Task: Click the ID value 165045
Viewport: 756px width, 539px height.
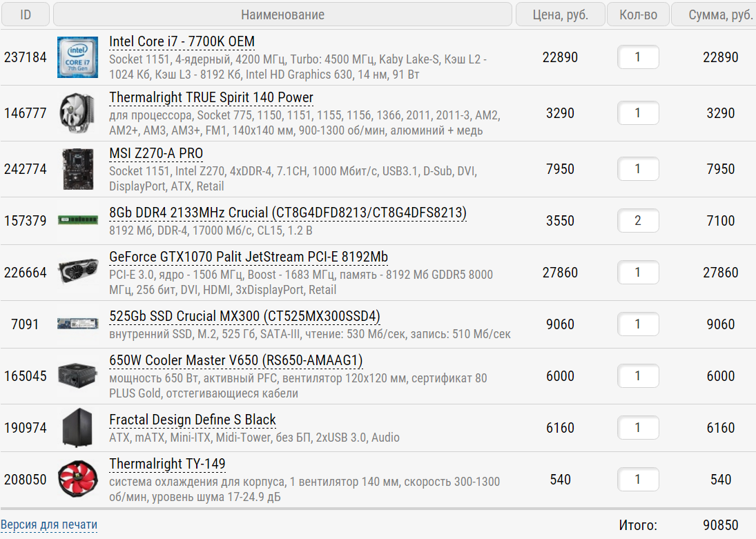Action: point(26,376)
